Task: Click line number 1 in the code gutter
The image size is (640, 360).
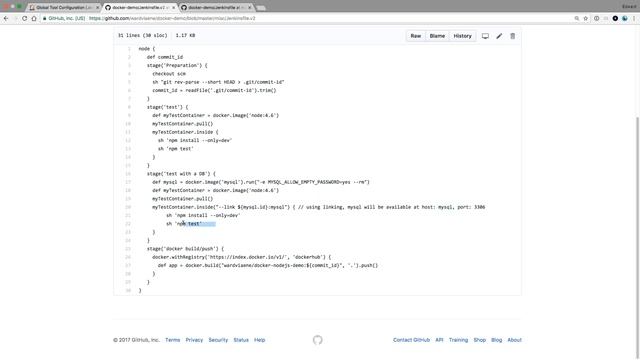Action: click(x=129, y=49)
